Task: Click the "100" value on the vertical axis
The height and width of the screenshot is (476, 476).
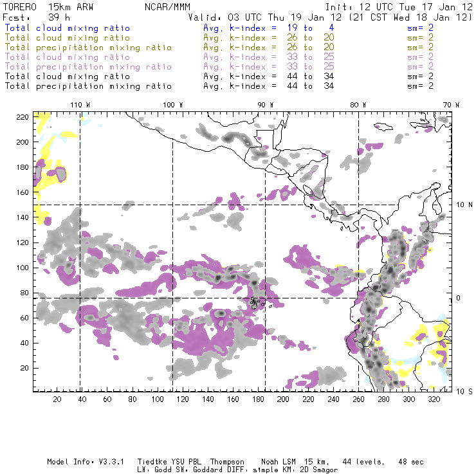Action: tap(23, 268)
